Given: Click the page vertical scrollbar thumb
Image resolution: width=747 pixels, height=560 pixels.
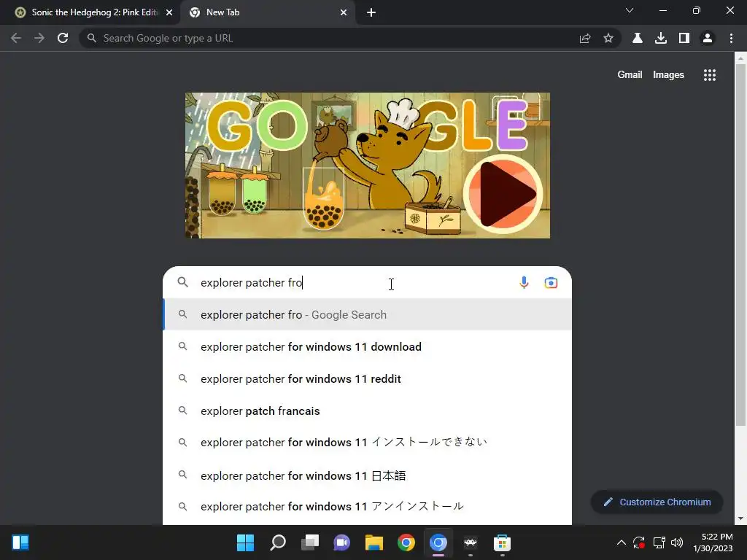Looking at the screenshot, I should click(x=740, y=245).
